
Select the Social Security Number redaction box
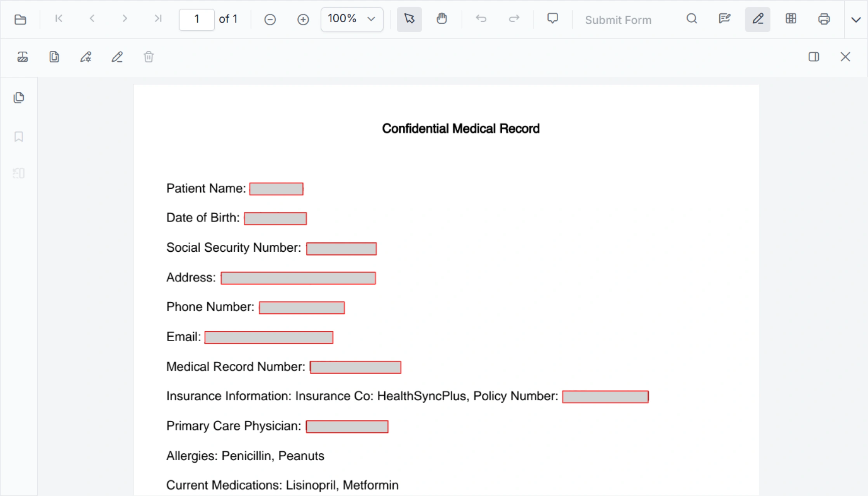(341, 249)
